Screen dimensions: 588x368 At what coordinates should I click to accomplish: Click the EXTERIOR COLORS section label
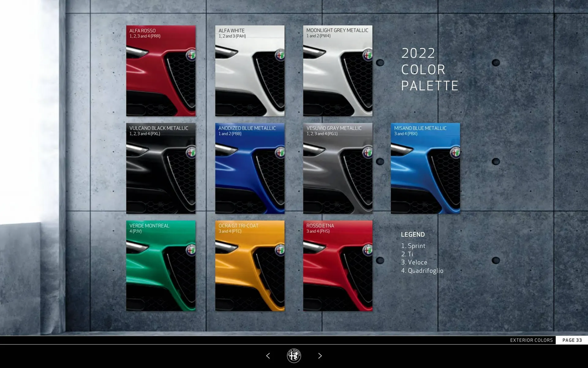pos(531,340)
